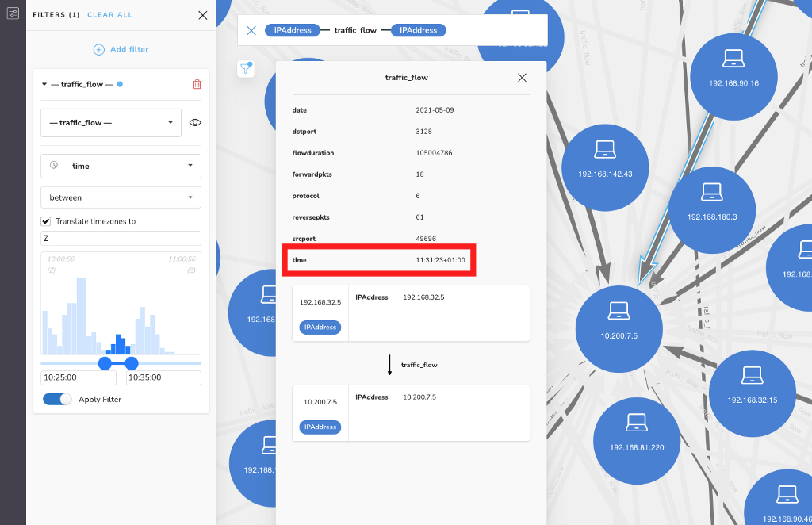The height and width of the screenshot is (525, 812).
Task: Select graph node 192.168.81.220
Action: pos(637,441)
